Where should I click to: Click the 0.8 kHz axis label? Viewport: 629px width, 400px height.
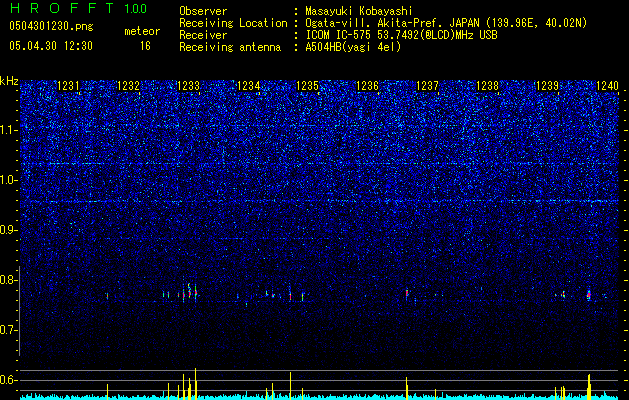[x=9, y=280]
